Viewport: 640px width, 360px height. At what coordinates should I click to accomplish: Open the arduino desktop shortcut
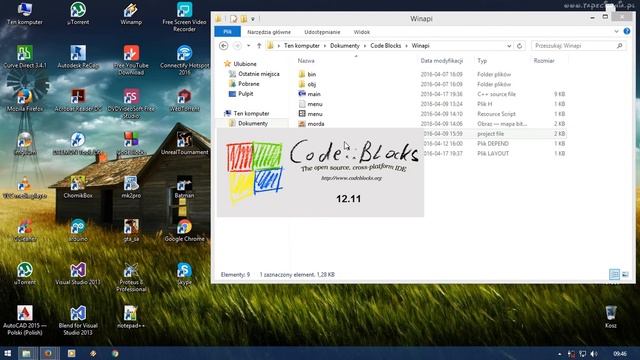coord(78,230)
